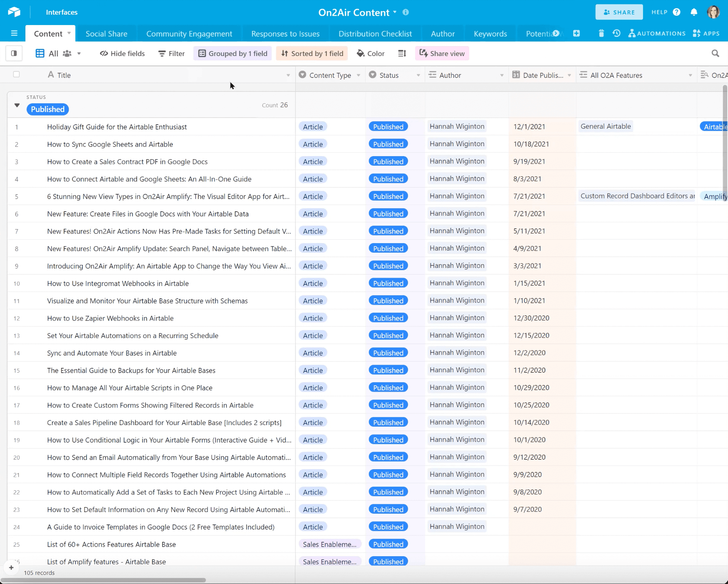Select 'List of 60+ Actions Features Airtable Base'
The width and height of the screenshot is (728, 584).
click(x=112, y=544)
